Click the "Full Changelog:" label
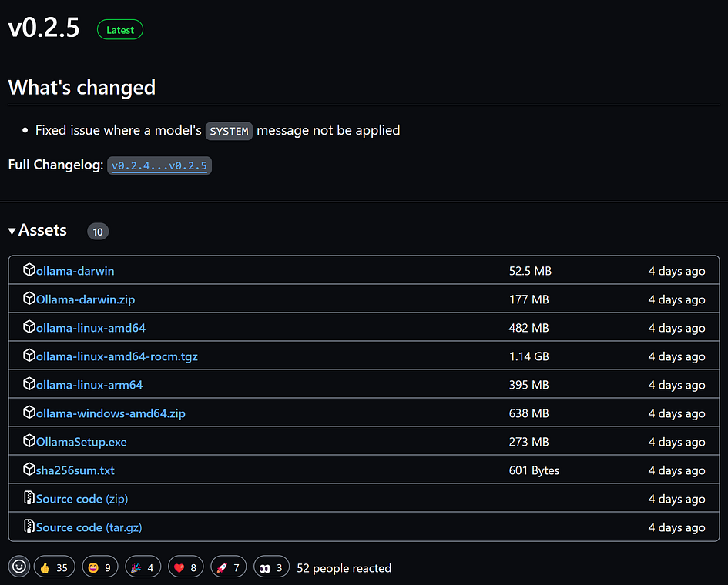The width and height of the screenshot is (728, 585). point(55,165)
